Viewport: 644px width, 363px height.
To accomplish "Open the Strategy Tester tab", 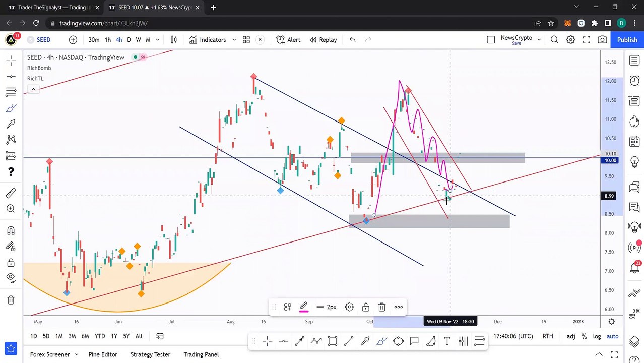I will (x=150, y=354).
